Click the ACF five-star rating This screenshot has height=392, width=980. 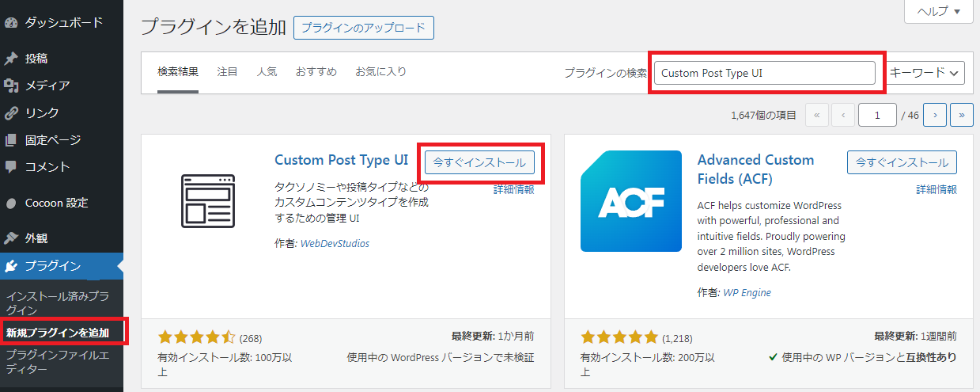619,337
